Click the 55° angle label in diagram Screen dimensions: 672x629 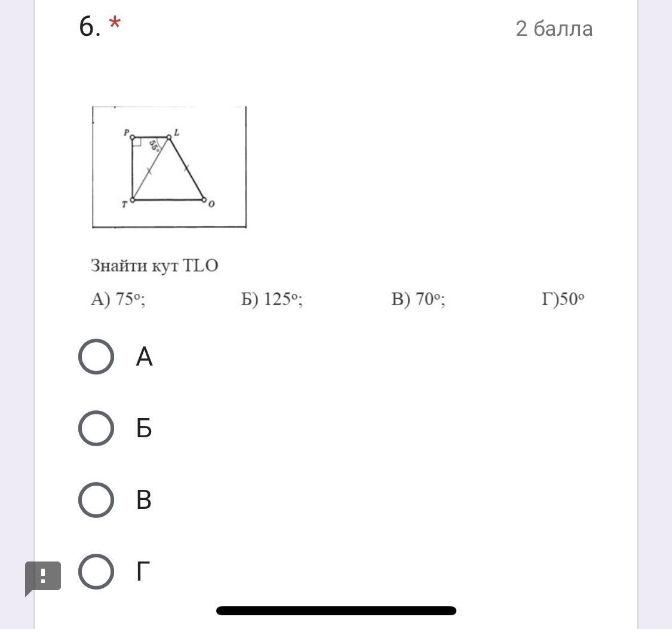click(x=154, y=146)
